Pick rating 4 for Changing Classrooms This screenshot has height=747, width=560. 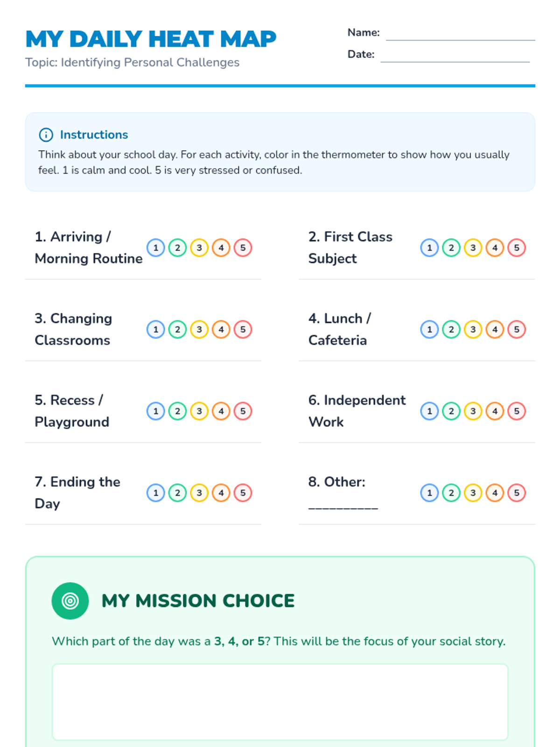221,330
